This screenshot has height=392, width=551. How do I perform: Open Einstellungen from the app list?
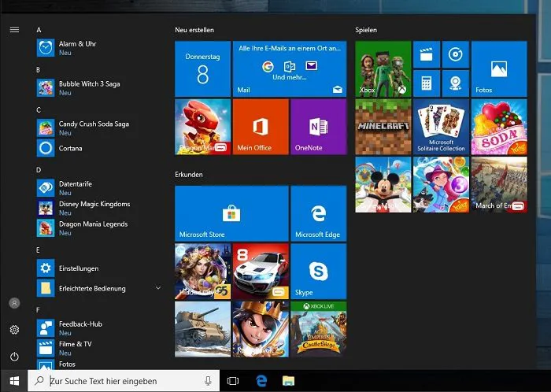click(x=98, y=268)
